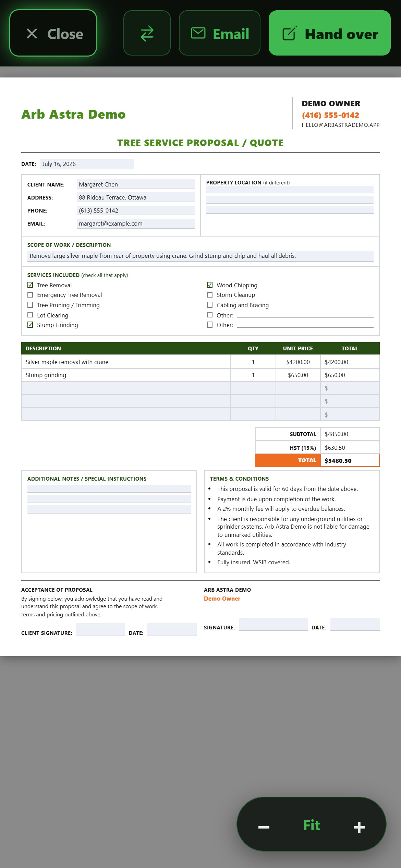The image size is (401, 868).
Task: Email the proposal to client
Action: 219,33
